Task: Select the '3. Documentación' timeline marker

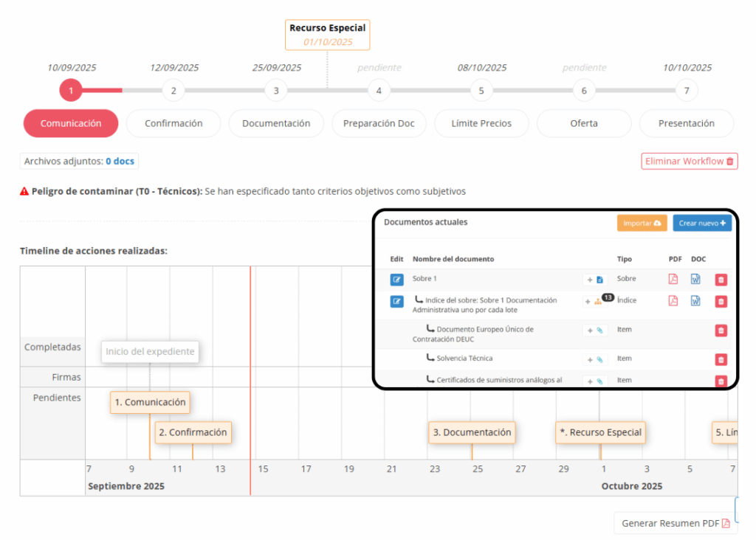Action: 472,432
